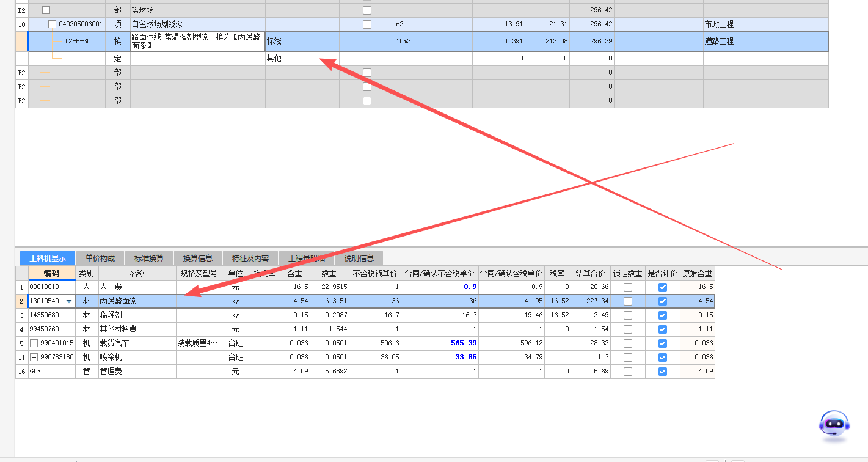
Task: Click the 类别 column header
Action: tap(87, 273)
